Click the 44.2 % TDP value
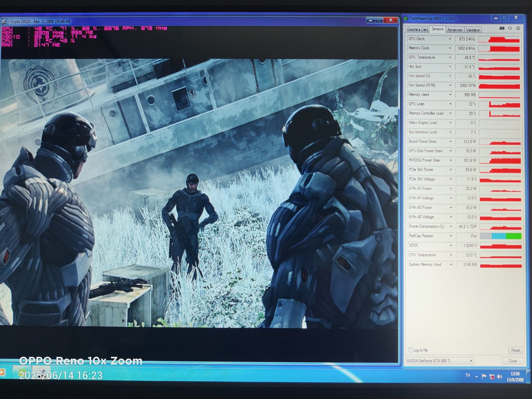Viewport: 532px width, 399px height. click(x=467, y=227)
